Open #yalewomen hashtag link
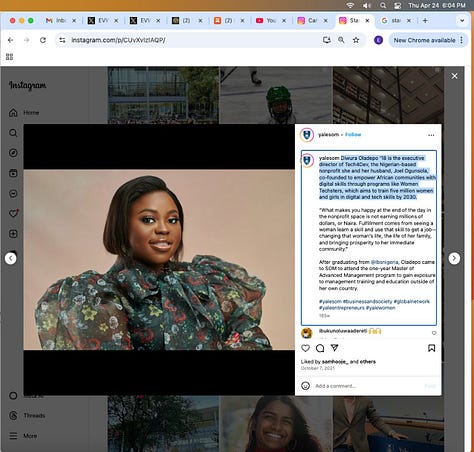Image resolution: width=474 pixels, height=452 pixels. [x=380, y=308]
